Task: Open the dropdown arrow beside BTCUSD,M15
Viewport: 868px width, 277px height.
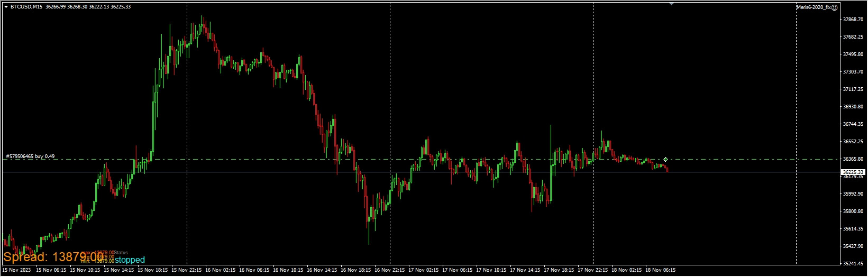Action: pyautogui.click(x=6, y=6)
